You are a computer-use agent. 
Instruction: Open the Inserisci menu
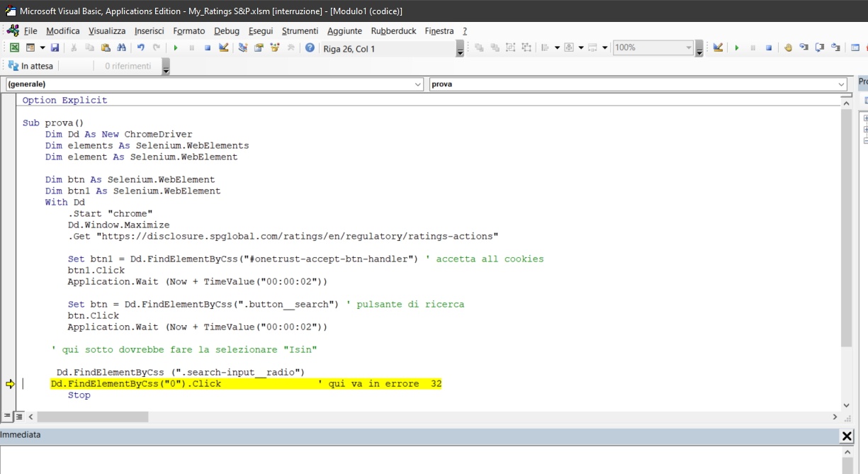click(150, 30)
